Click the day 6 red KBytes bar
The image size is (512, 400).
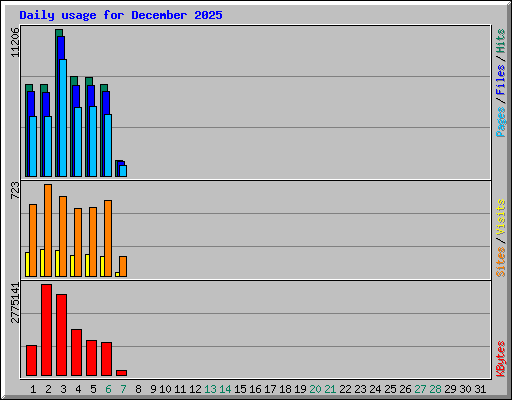107,359
